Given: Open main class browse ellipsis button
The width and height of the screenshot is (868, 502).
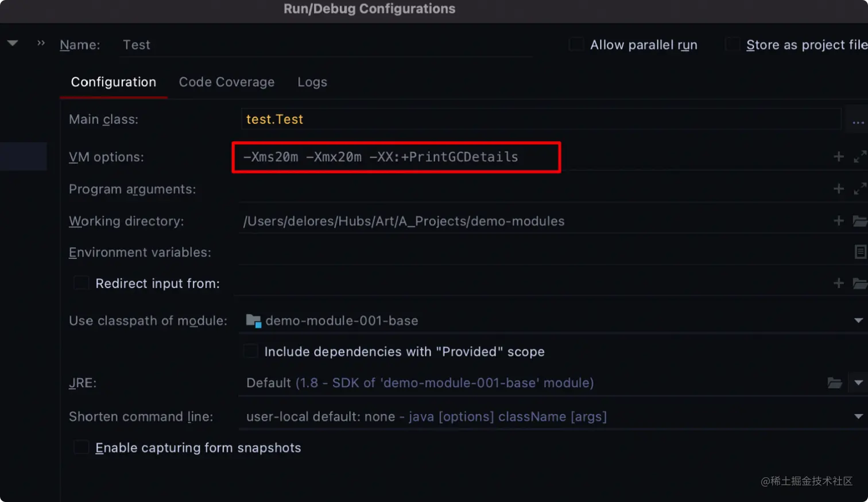Looking at the screenshot, I should pos(858,120).
